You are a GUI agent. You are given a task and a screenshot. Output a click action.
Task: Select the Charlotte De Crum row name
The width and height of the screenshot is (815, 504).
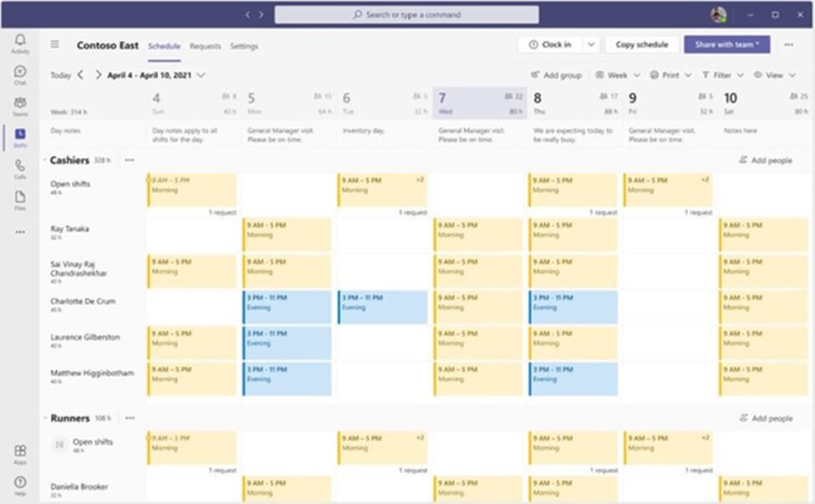[x=83, y=301]
